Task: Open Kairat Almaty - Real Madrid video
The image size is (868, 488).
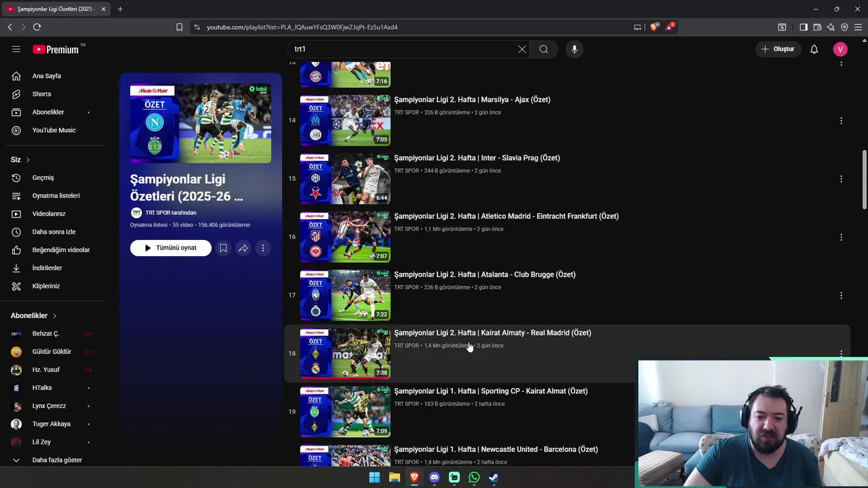Action: click(x=492, y=333)
